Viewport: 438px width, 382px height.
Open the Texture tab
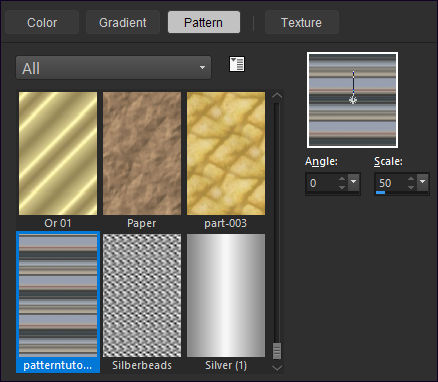pyautogui.click(x=301, y=23)
